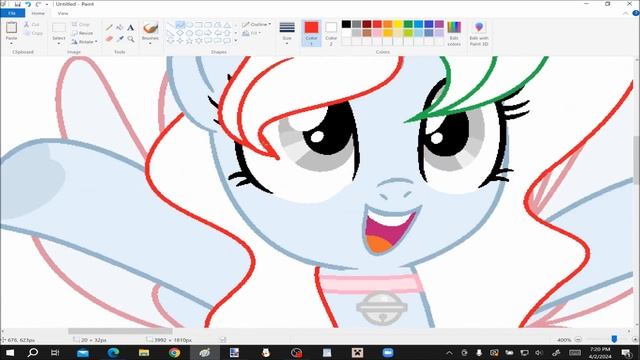The width and height of the screenshot is (640, 360).
Task: Choose the Oval shape
Action: [x=189, y=25]
